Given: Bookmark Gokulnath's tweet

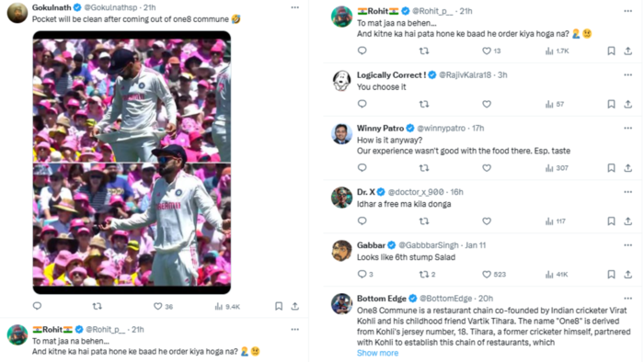Looking at the screenshot, I should [279, 306].
